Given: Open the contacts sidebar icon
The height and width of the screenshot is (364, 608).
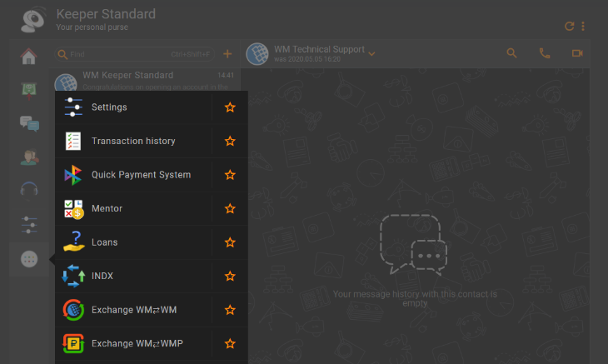Looking at the screenshot, I should coord(29,157).
